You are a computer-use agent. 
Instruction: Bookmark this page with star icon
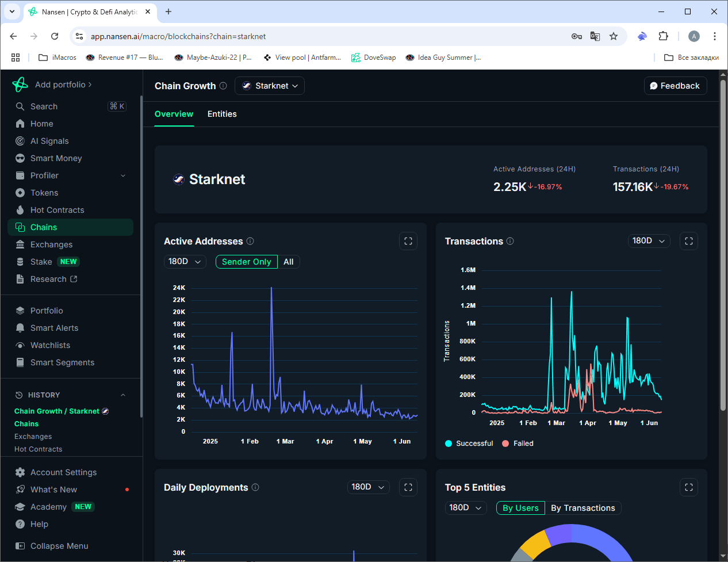coord(614,36)
